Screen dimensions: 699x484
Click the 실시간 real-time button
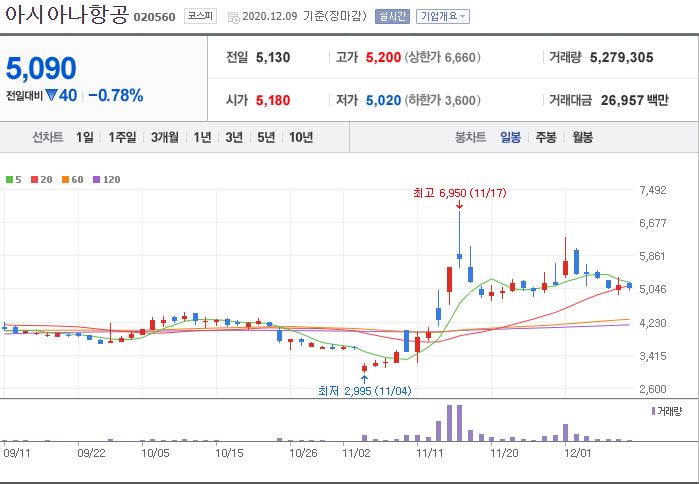tap(392, 16)
